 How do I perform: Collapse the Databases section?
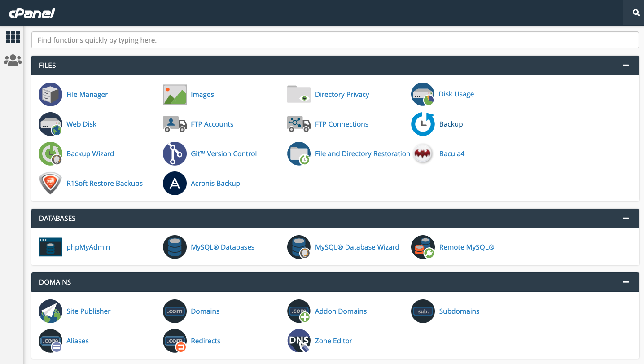click(x=626, y=218)
